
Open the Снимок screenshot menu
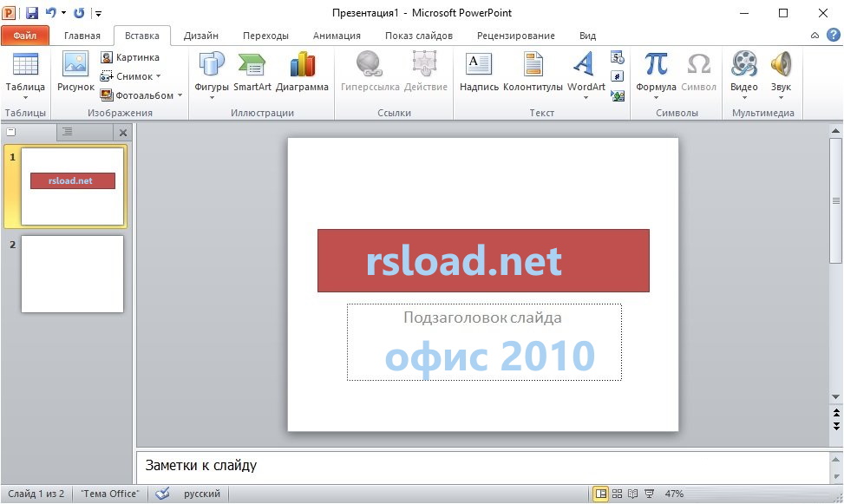[x=131, y=76]
